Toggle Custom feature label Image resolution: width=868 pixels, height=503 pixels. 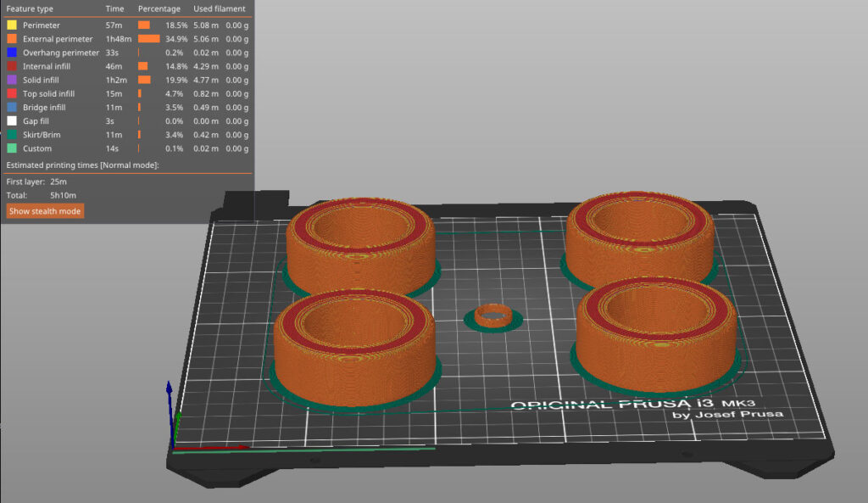[x=37, y=148]
